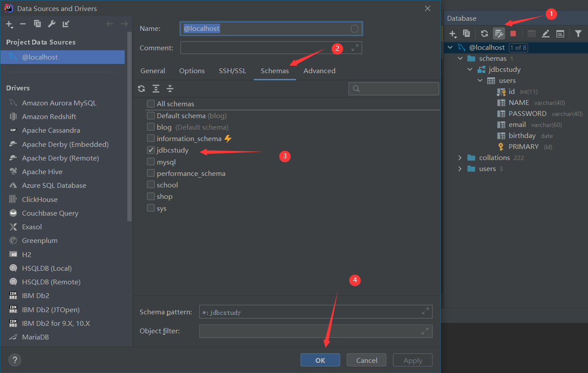Open table editor icon in Database panel
This screenshot has height=373, width=588.
click(532, 34)
